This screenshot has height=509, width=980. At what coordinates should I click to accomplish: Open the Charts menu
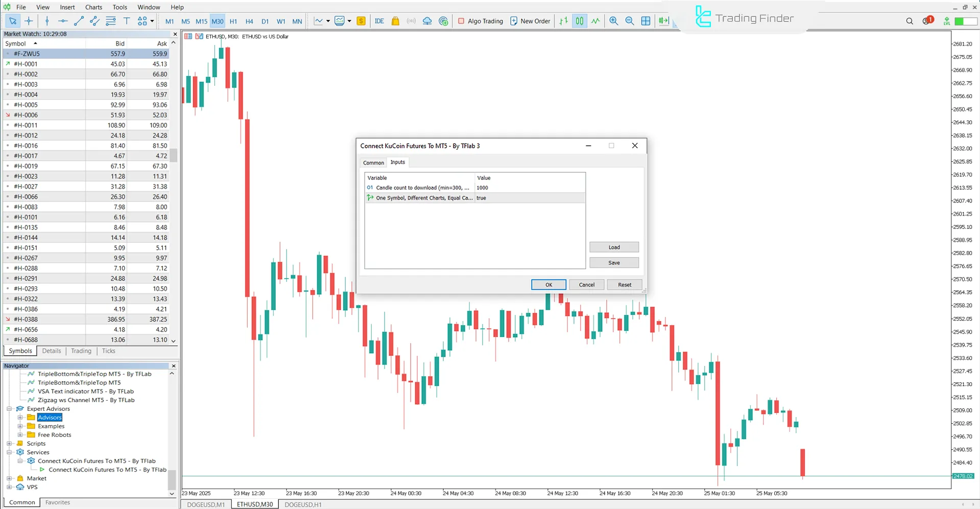click(93, 7)
